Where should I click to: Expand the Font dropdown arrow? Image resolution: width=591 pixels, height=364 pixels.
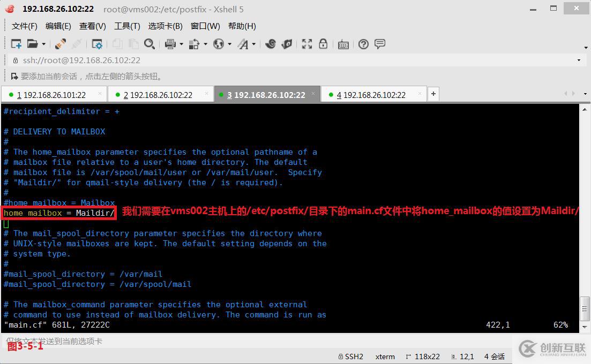coord(253,44)
